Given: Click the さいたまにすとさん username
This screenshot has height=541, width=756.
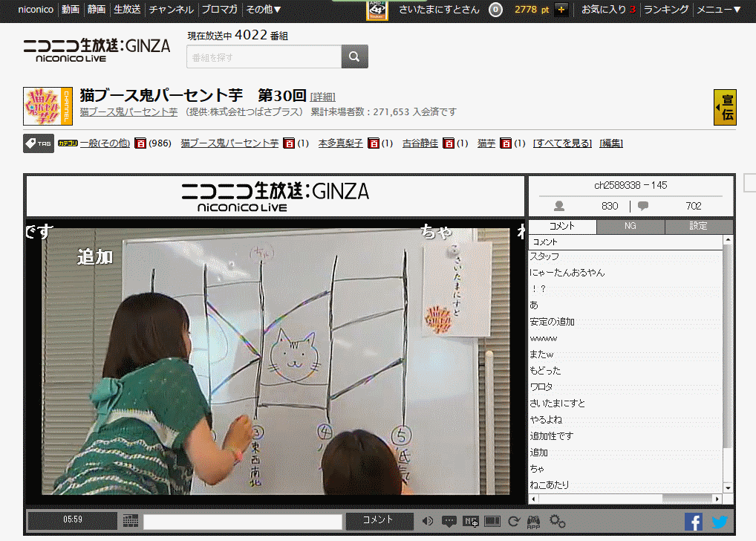Looking at the screenshot, I should click(439, 10).
